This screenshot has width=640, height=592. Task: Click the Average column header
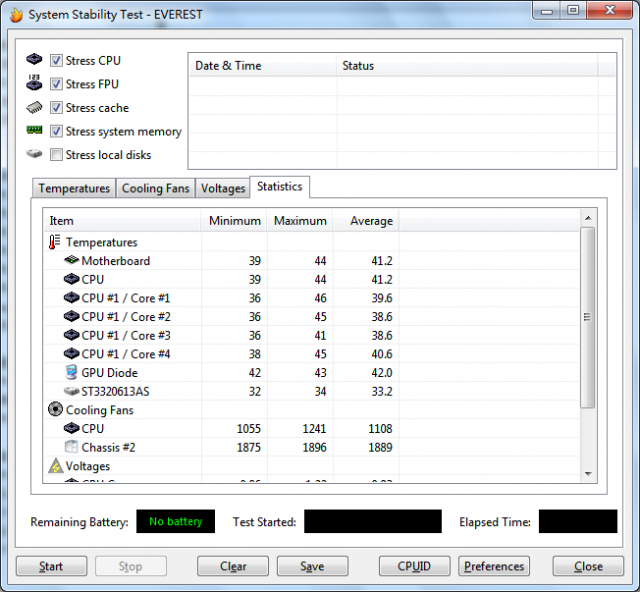[x=366, y=221]
